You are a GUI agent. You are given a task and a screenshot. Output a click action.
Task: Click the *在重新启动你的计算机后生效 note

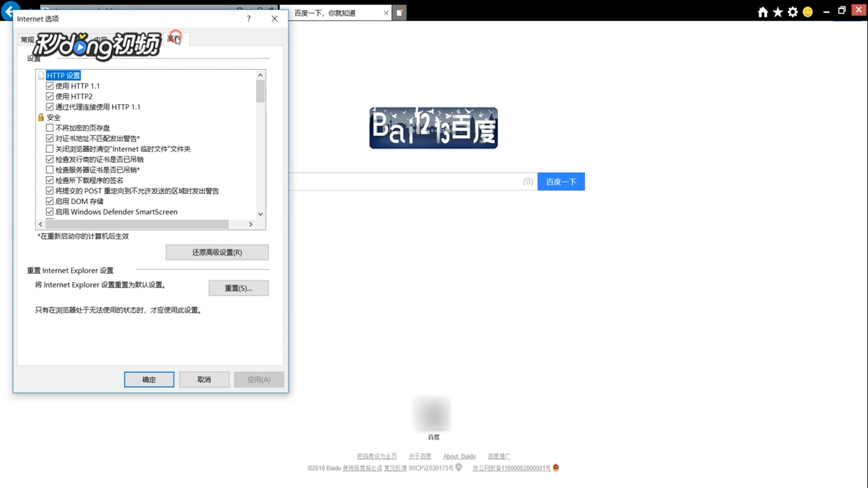(83, 236)
